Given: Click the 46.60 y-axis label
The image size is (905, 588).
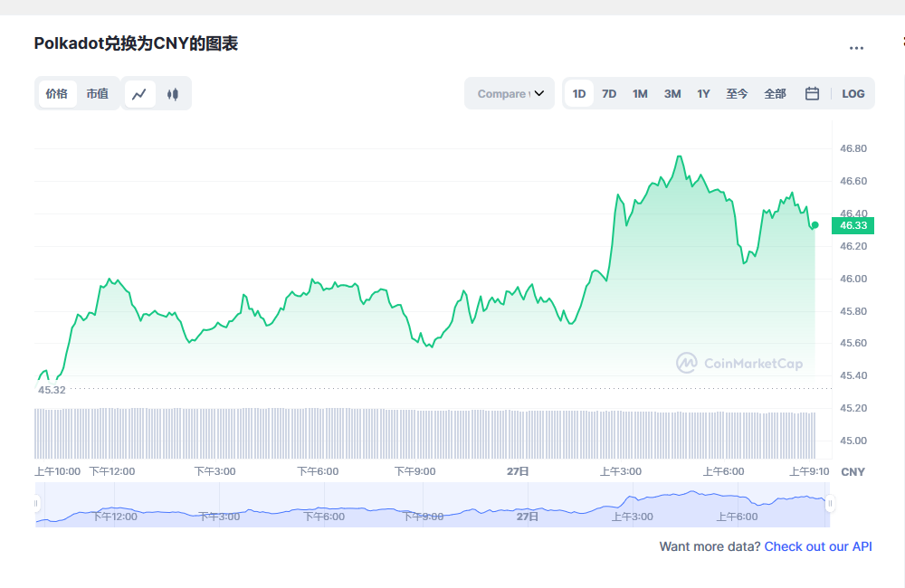Looking at the screenshot, I should click(x=853, y=181).
